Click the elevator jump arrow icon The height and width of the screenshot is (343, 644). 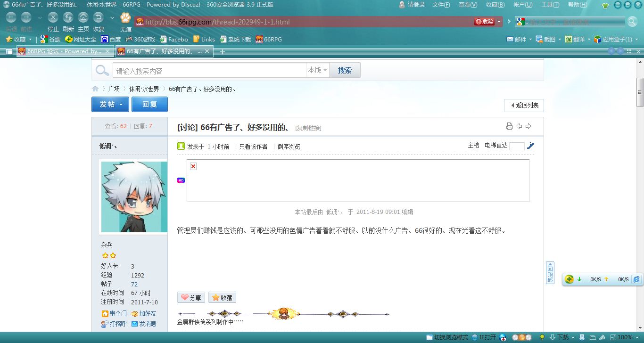531,146
